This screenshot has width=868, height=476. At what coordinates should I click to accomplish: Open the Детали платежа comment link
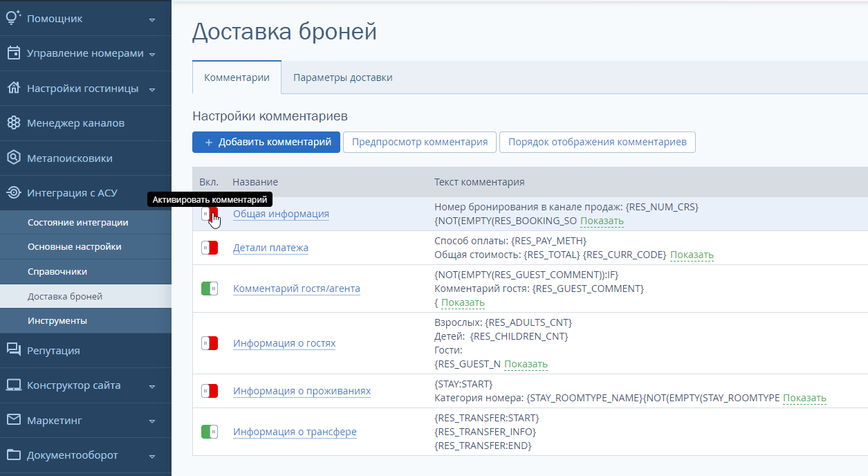point(270,248)
